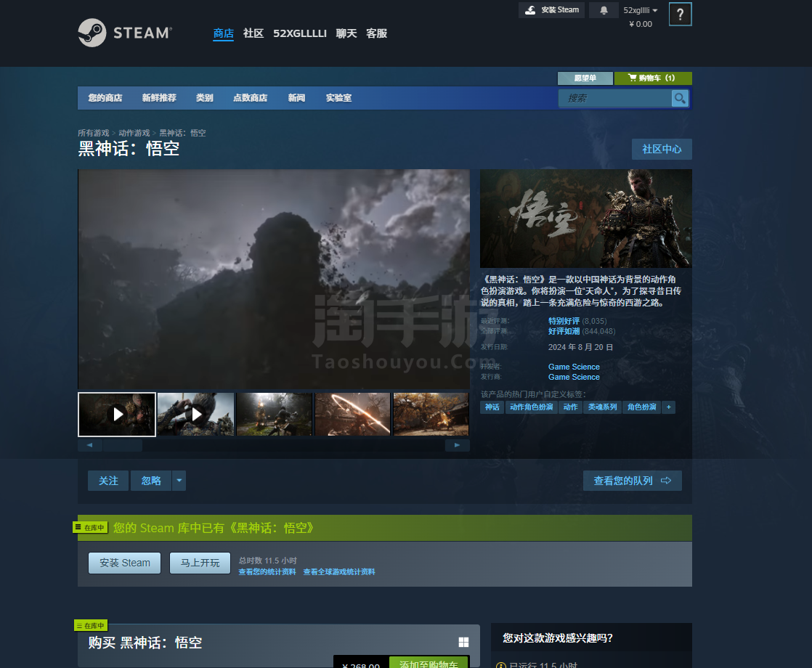Click the plus button to add tags
Viewport: 812px width, 668px height.
668,407
